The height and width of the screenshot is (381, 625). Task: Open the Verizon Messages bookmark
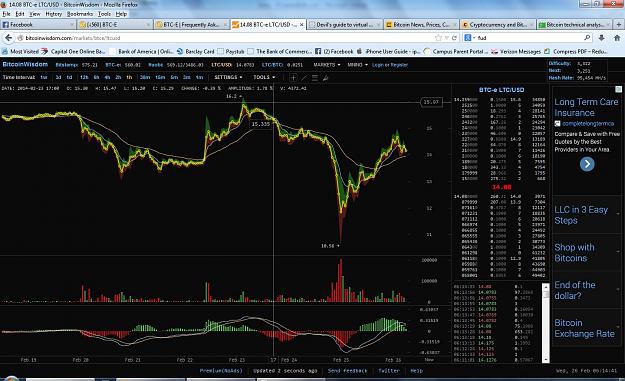(516, 51)
